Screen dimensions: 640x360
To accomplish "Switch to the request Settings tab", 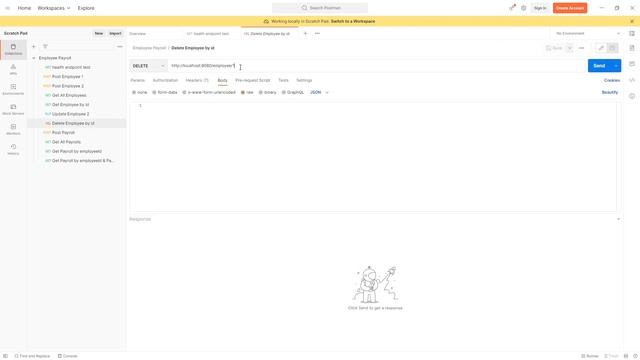I will coord(304,80).
